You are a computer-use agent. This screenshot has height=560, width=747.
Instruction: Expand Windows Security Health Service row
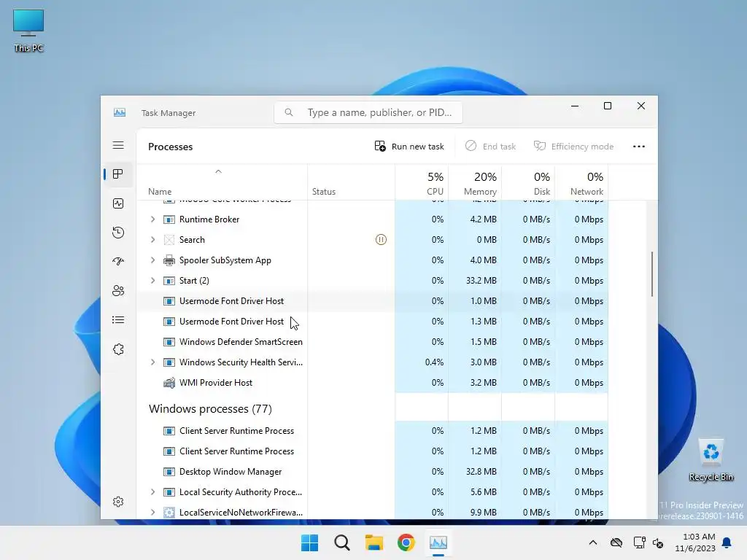point(152,362)
